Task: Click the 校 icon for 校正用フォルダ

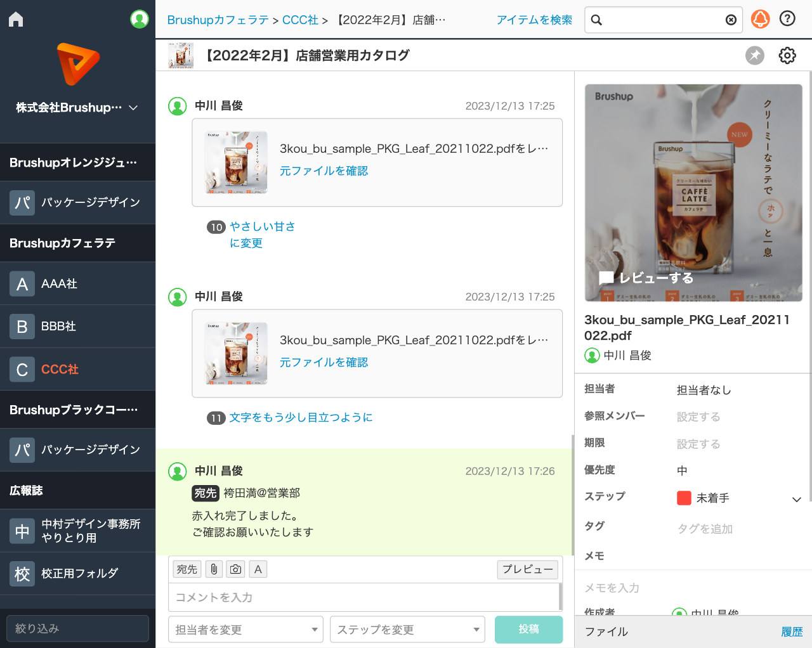Action: pos(22,574)
